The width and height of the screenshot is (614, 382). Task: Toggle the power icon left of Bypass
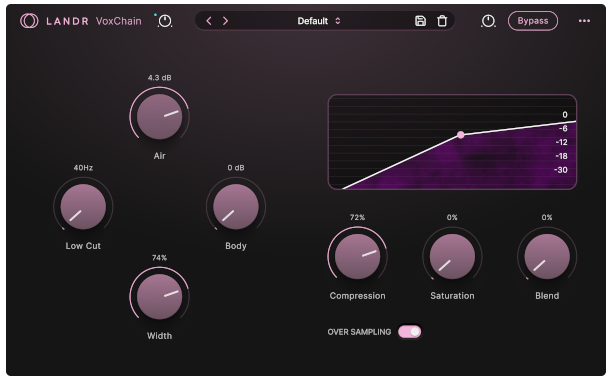(x=488, y=21)
